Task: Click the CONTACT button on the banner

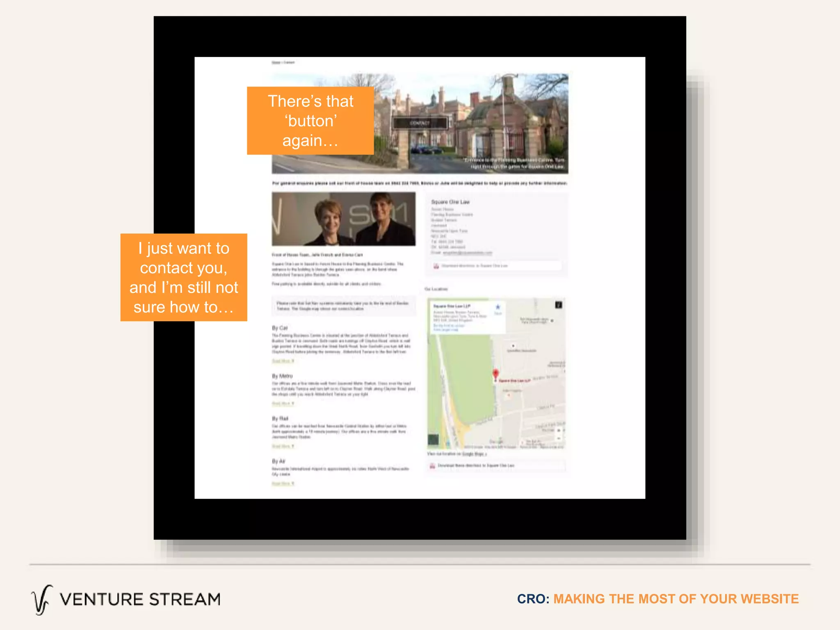Action: click(x=420, y=123)
